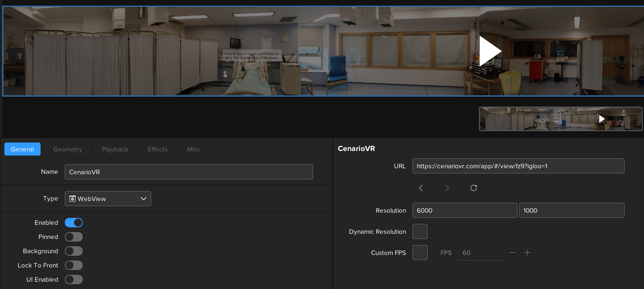Decrease FPS with the minus icon
The width and height of the screenshot is (644, 289).
512,253
